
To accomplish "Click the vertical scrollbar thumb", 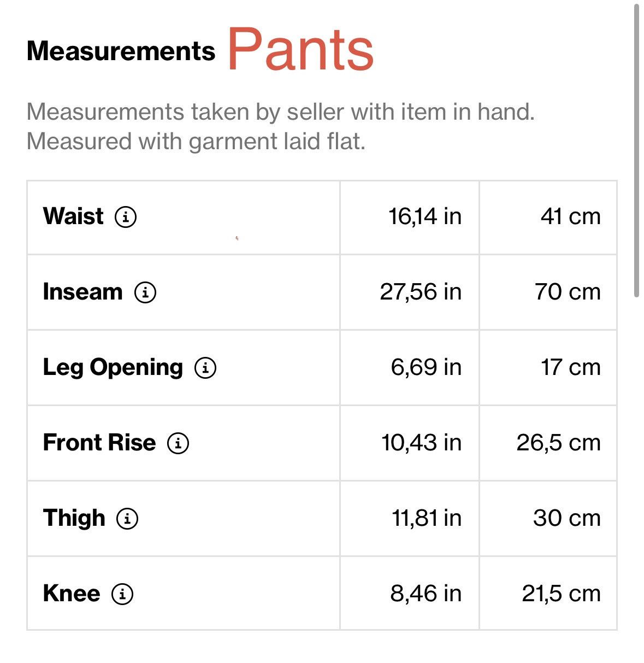I will click(x=636, y=150).
